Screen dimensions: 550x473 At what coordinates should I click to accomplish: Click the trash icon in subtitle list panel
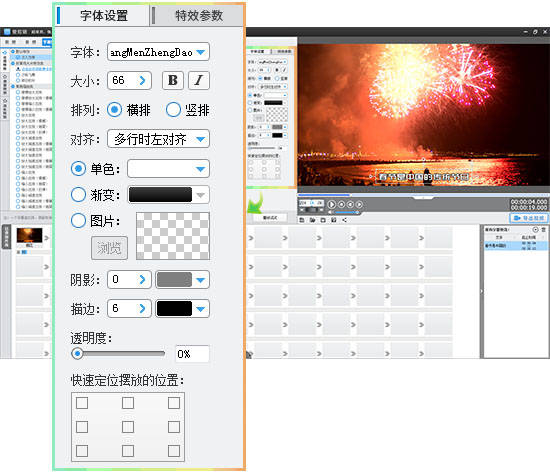coord(543,229)
